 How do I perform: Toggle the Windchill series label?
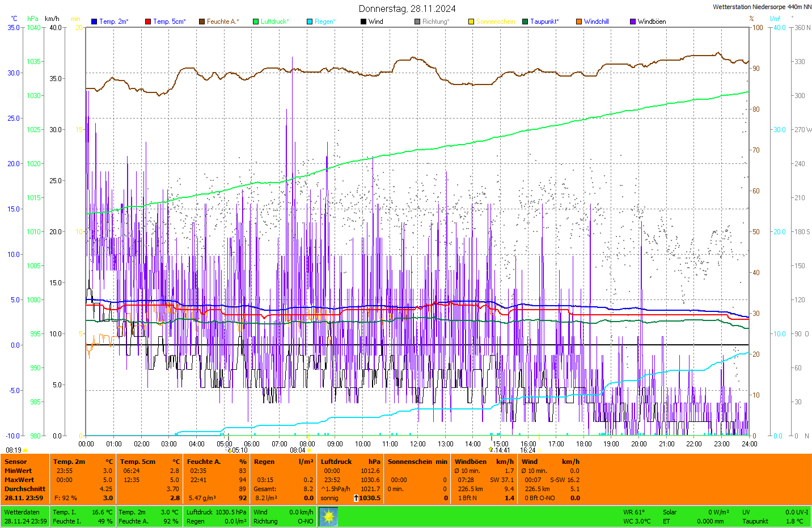[596, 22]
